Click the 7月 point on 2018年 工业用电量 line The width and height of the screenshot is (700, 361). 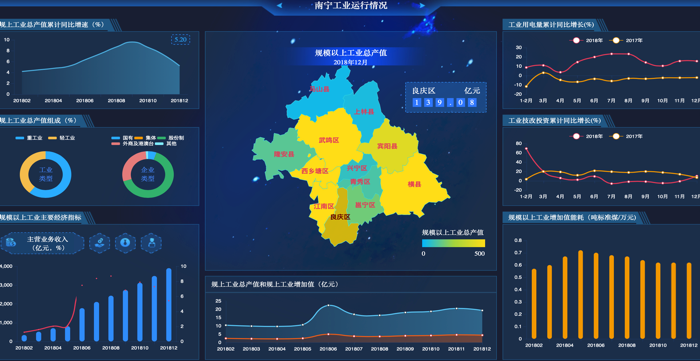[612, 54]
